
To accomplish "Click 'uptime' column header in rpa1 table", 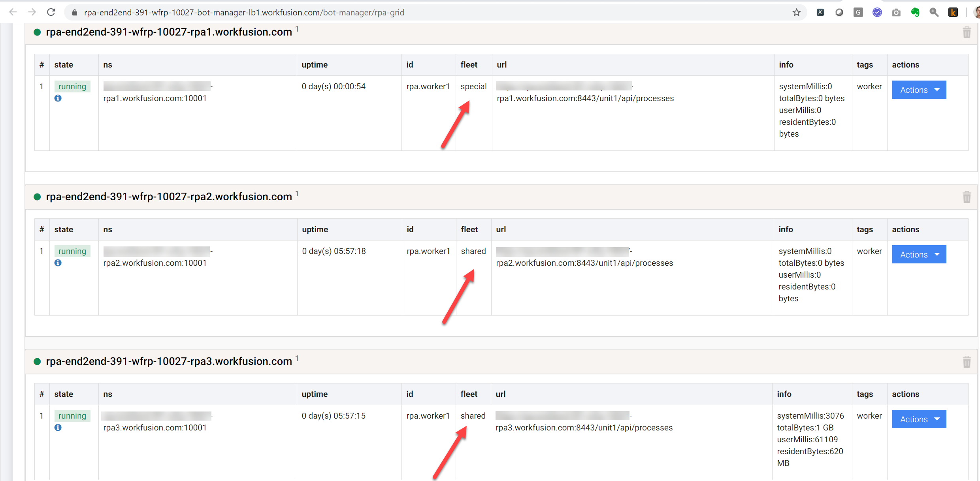I will click(315, 65).
